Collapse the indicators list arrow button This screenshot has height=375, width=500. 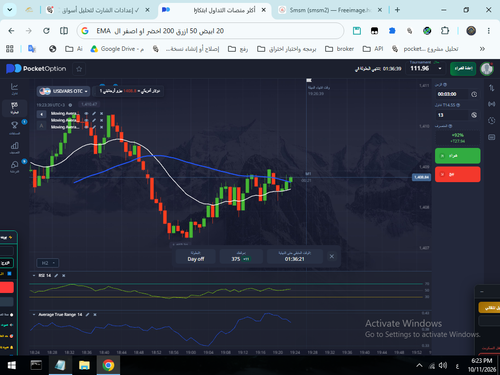click(x=41, y=114)
